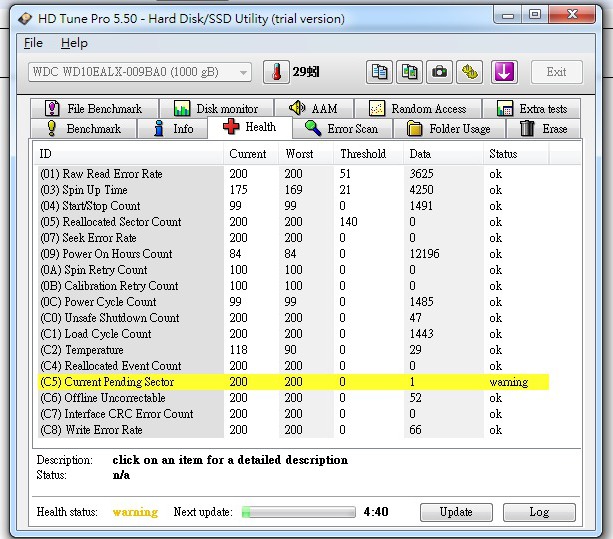
Task: Click the copy text to clipboard icon
Action: point(379,72)
